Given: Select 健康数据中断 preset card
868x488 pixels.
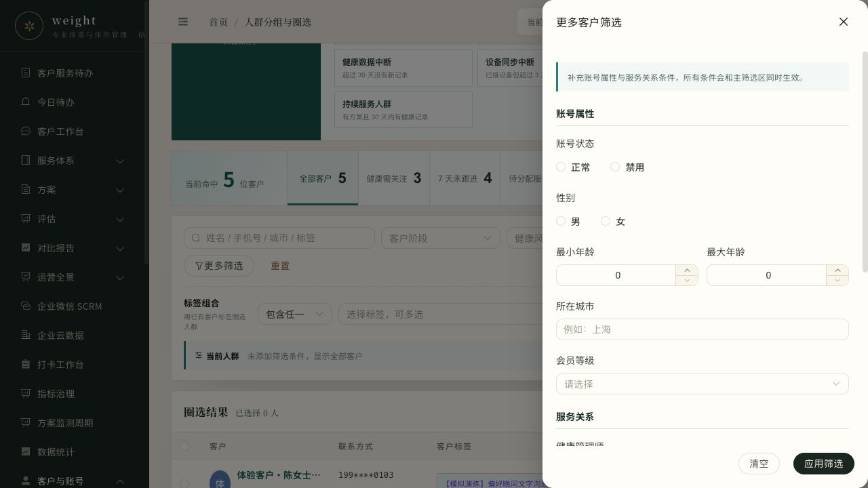Looking at the screenshot, I should pos(403,68).
